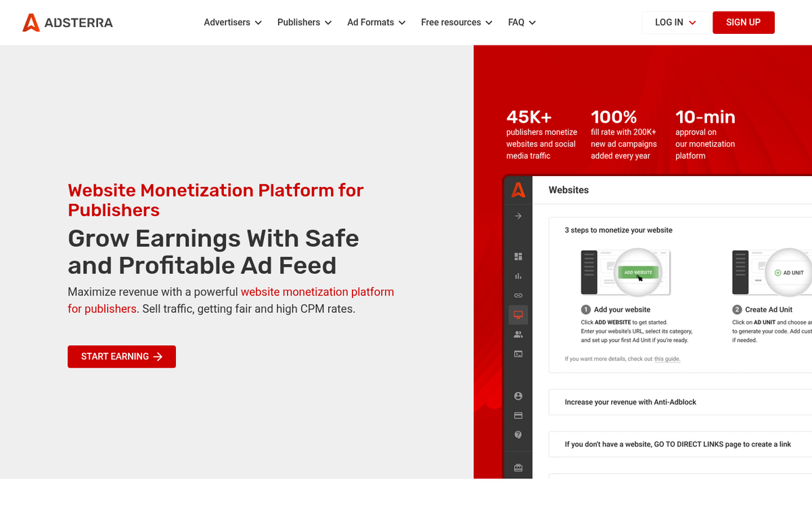This screenshot has width=812, height=508.
Task: Open the profile account icon in sidebar
Action: click(x=518, y=396)
